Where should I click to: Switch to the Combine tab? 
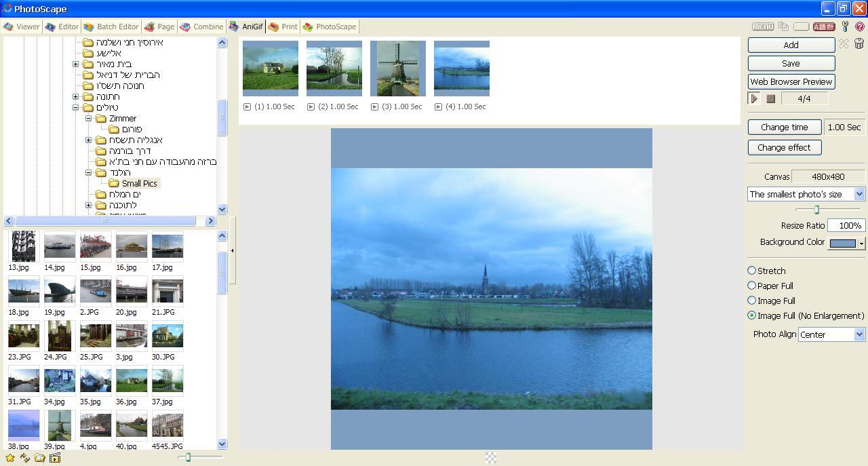tap(202, 26)
